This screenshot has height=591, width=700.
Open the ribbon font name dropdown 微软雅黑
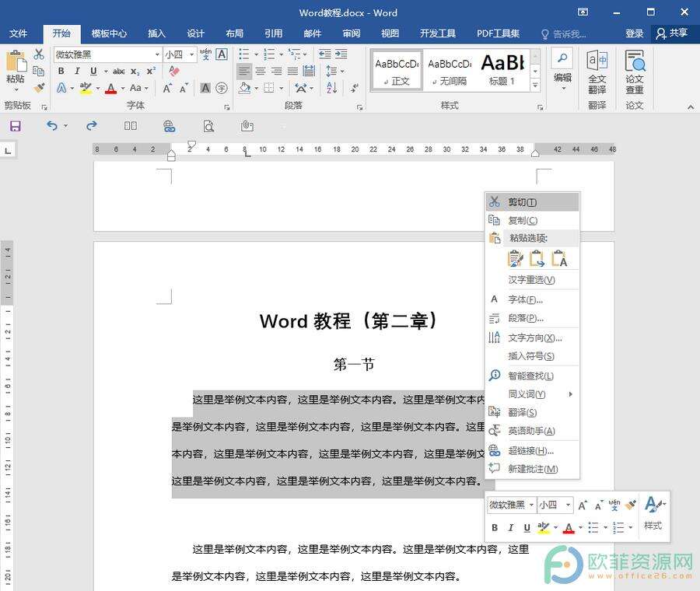coord(157,54)
